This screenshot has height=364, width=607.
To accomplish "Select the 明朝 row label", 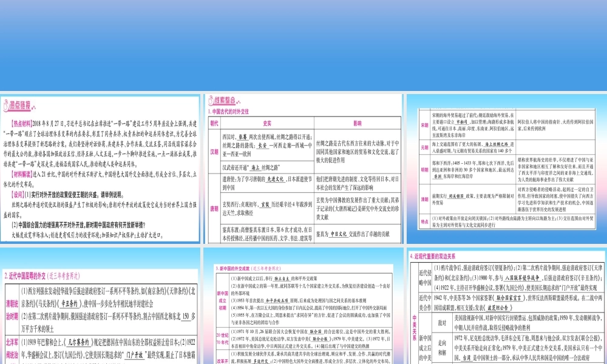I will tap(425, 169).
